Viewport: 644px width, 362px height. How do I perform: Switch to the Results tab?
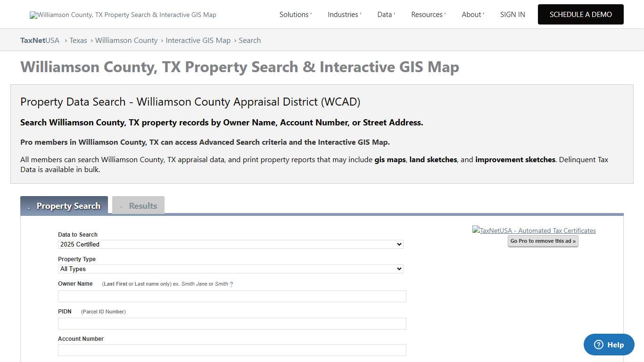tap(138, 206)
